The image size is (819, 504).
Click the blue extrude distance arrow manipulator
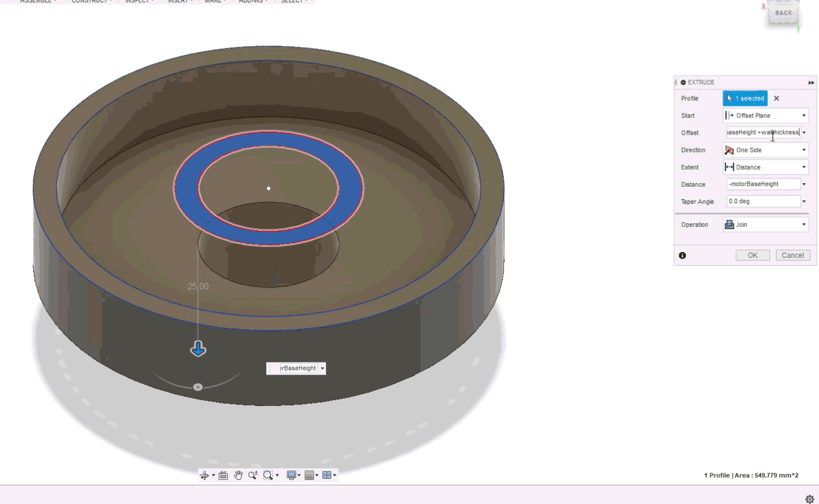coord(198,348)
